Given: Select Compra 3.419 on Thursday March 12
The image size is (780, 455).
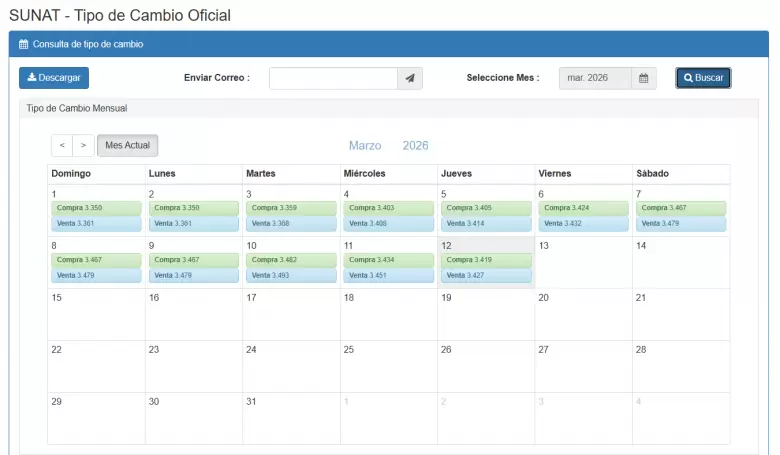Looking at the screenshot, I should tap(486, 260).
